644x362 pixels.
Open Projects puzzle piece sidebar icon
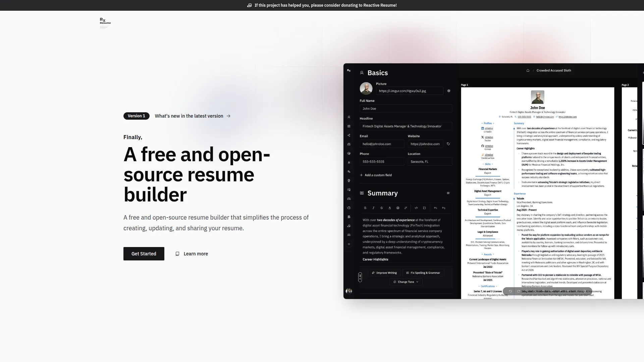pyautogui.click(x=349, y=208)
